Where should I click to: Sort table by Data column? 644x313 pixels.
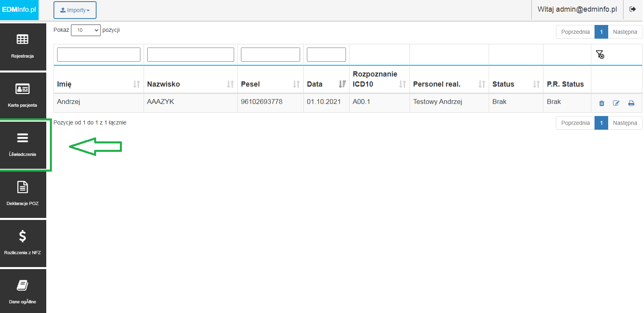point(326,84)
